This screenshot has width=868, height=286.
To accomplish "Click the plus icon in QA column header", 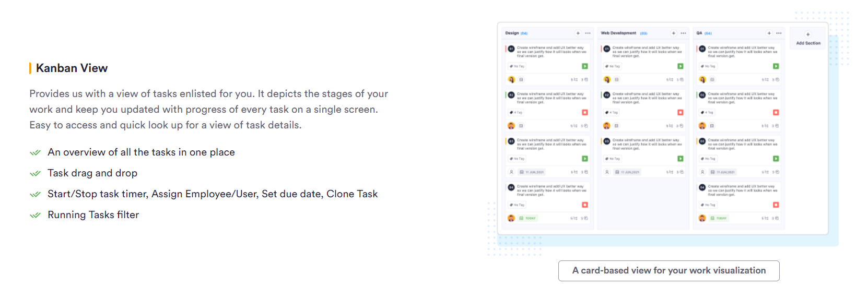I will pos(769,33).
